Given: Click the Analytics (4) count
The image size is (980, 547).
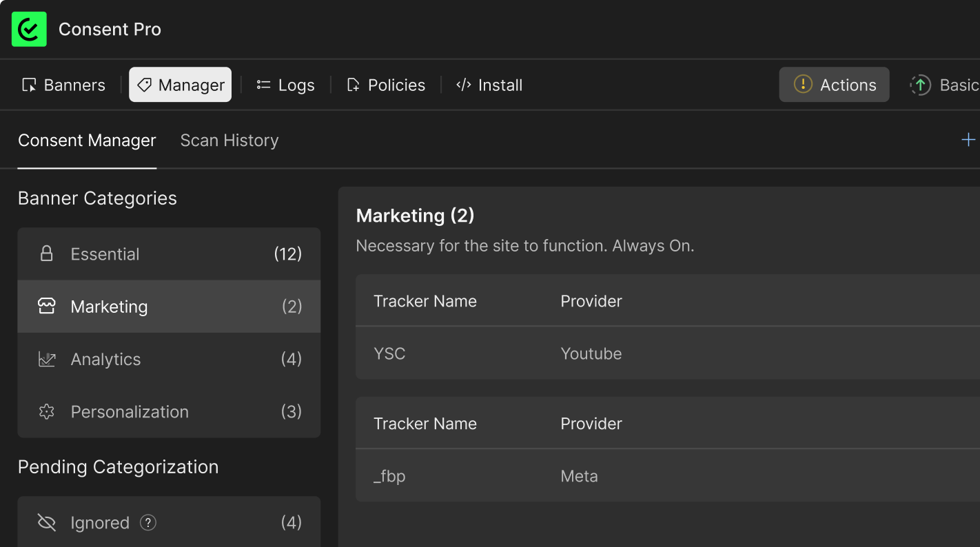Looking at the screenshot, I should [292, 359].
